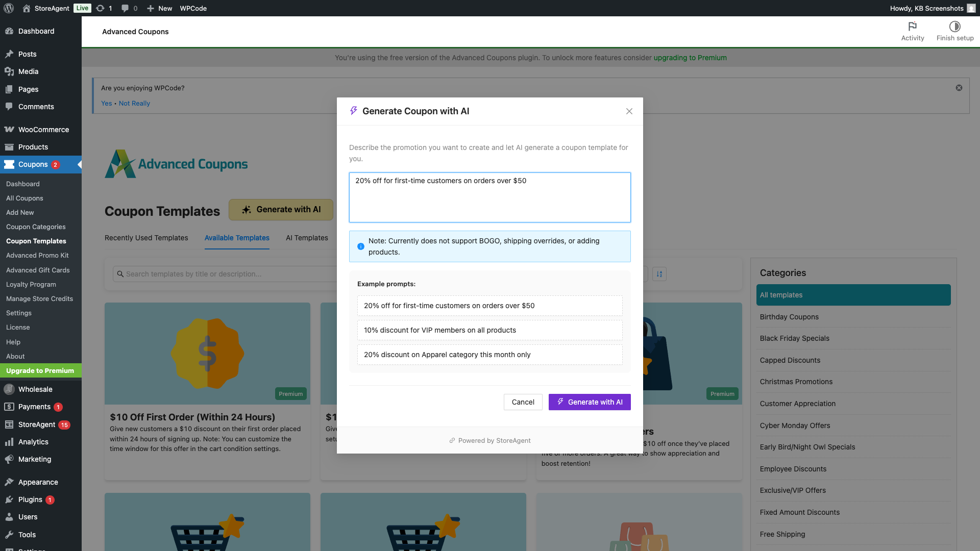This screenshot has height=551, width=980.
Task: Click the Not Really link
Action: pyautogui.click(x=134, y=103)
